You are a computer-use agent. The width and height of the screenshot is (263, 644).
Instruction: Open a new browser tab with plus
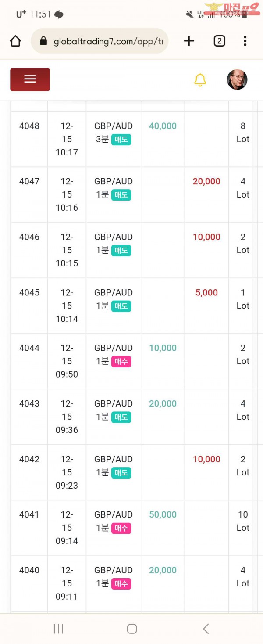coord(189,41)
